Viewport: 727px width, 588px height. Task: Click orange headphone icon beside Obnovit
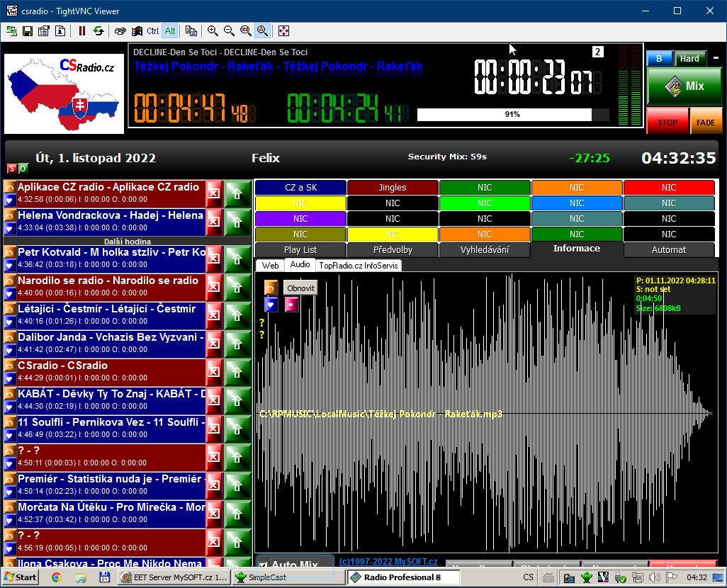[x=271, y=288]
